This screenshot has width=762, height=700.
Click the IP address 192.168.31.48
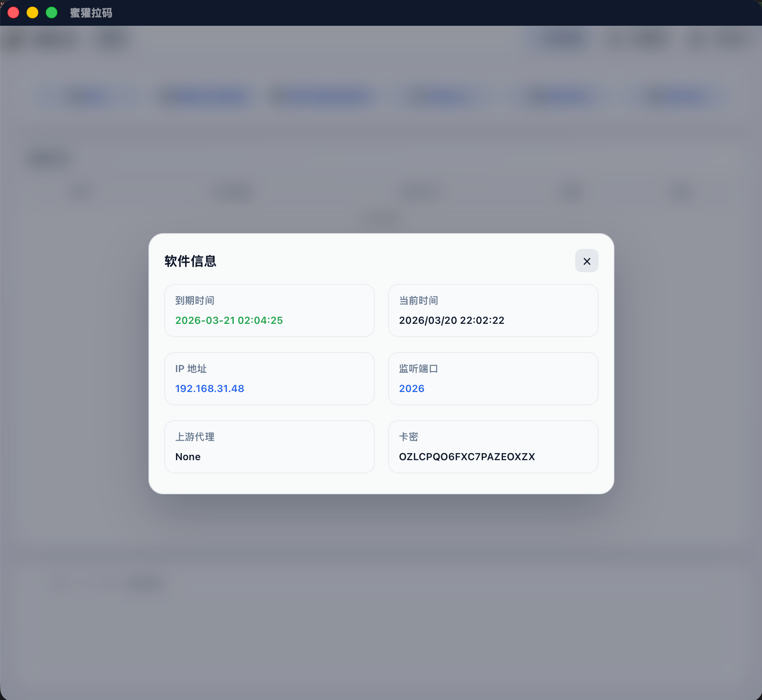coord(210,388)
